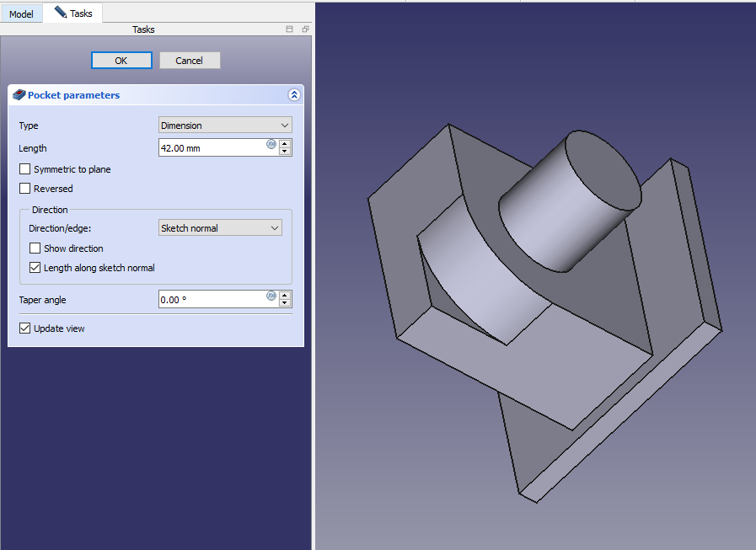756x550 pixels.
Task: Check the Reversed option
Action: (25, 189)
